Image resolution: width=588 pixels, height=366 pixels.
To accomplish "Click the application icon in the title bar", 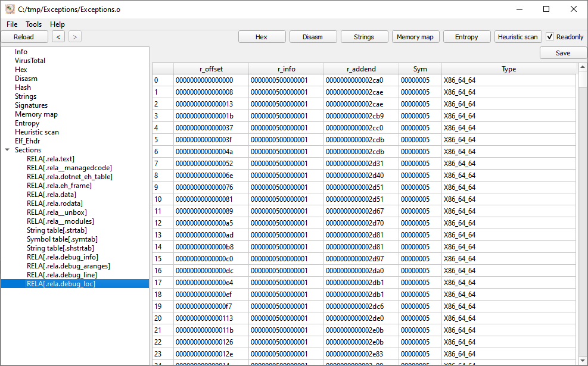I will [10, 9].
